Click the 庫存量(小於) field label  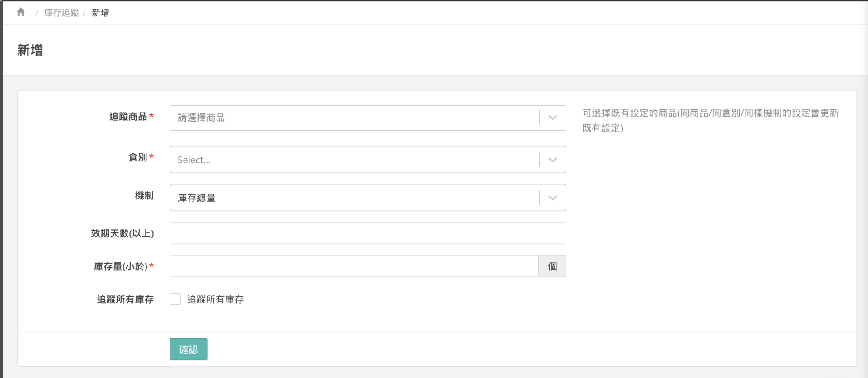[x=121, y=266]
